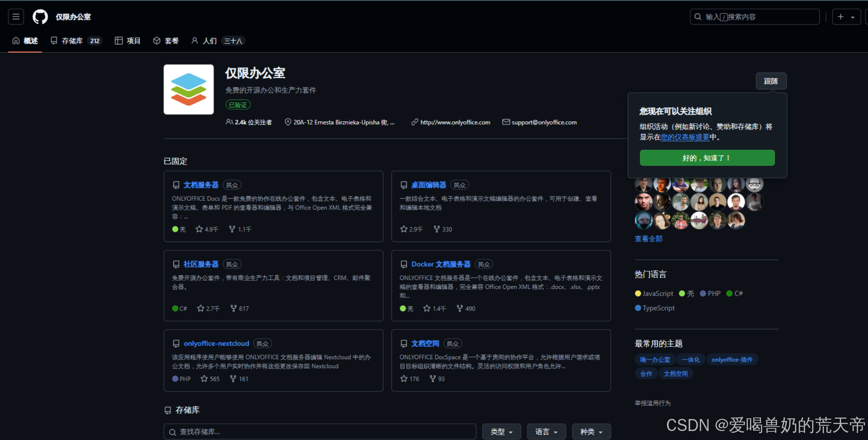Click fork count 93 on 文档空间
Viewport: 868px width, 440px height.
tap(437, 379)
